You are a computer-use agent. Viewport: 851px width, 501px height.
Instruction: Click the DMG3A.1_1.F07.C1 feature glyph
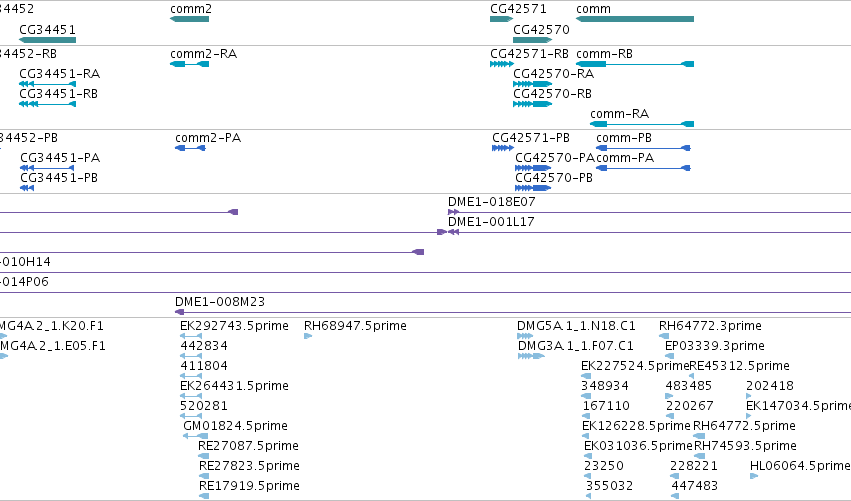pos(531,356)
